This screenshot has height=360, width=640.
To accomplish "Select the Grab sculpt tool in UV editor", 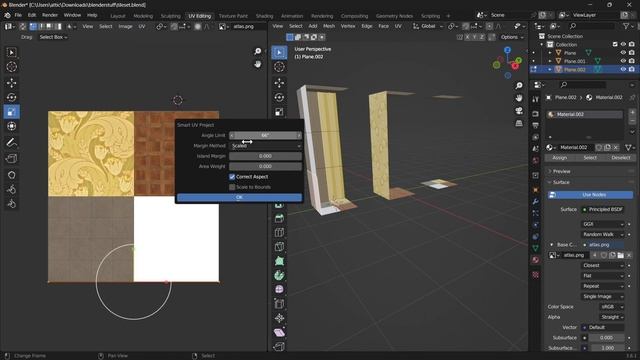I will 11,175.
